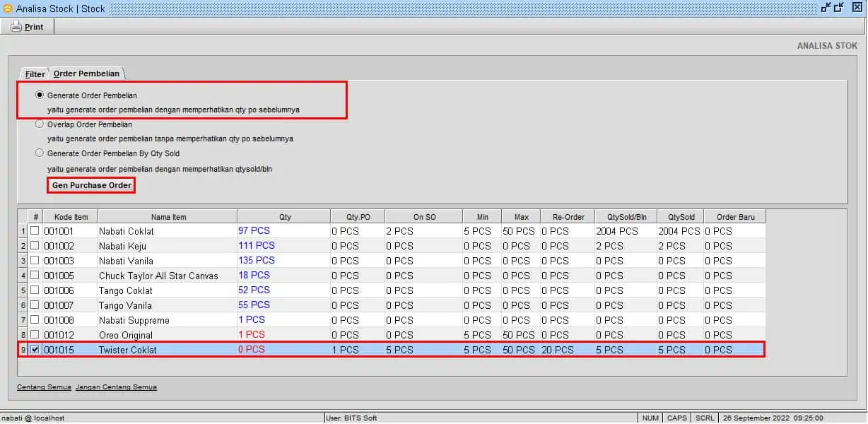Viewport: 868px width, 424px height.
Task: Check the Nabati Vanila row checkbox
Action: pos(35,261)
